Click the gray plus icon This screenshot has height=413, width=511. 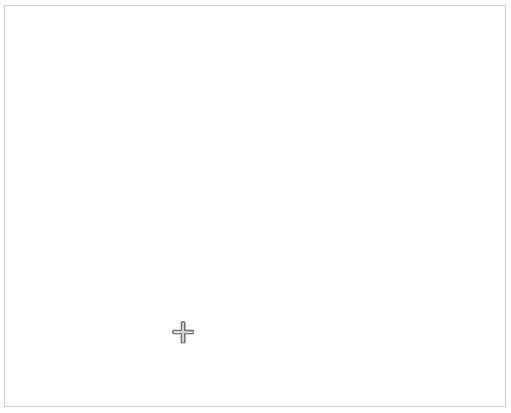coord(183,332)
